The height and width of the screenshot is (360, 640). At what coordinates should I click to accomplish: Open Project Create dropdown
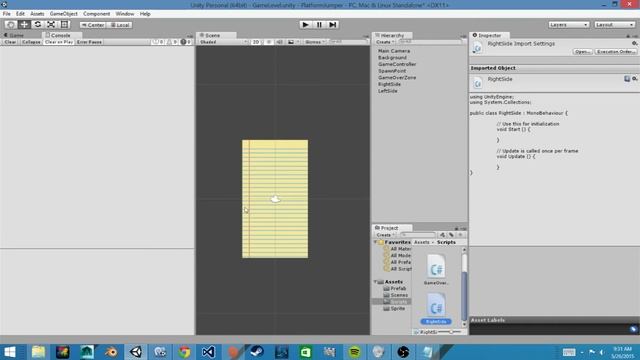point(385,235)
